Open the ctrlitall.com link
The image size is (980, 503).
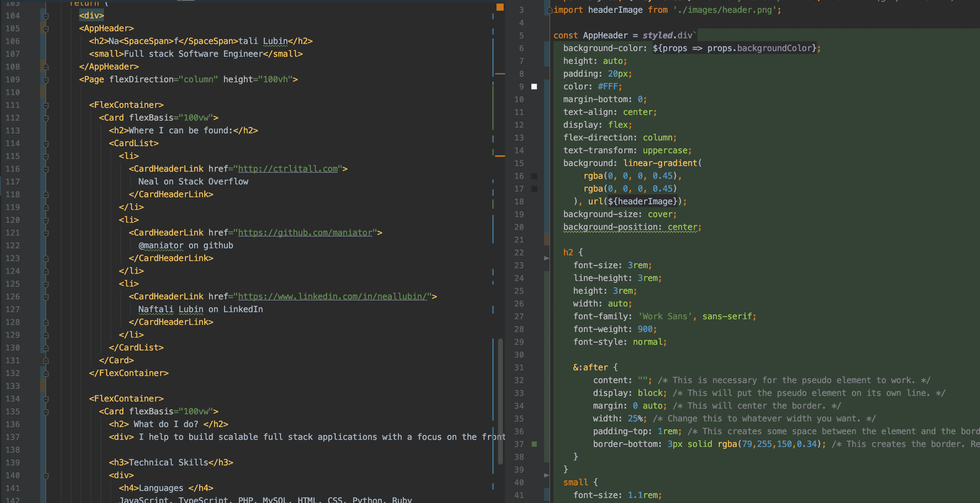tap(288, 169)
